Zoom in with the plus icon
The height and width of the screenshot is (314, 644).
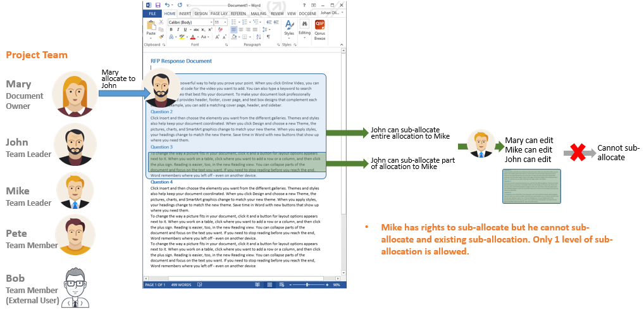tap(327, 285)
